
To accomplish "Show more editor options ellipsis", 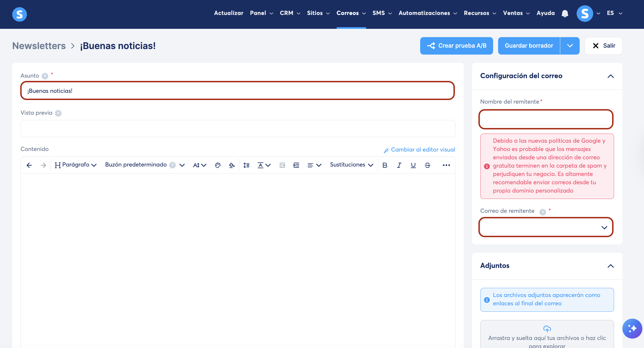I will [x=446, y=165].
